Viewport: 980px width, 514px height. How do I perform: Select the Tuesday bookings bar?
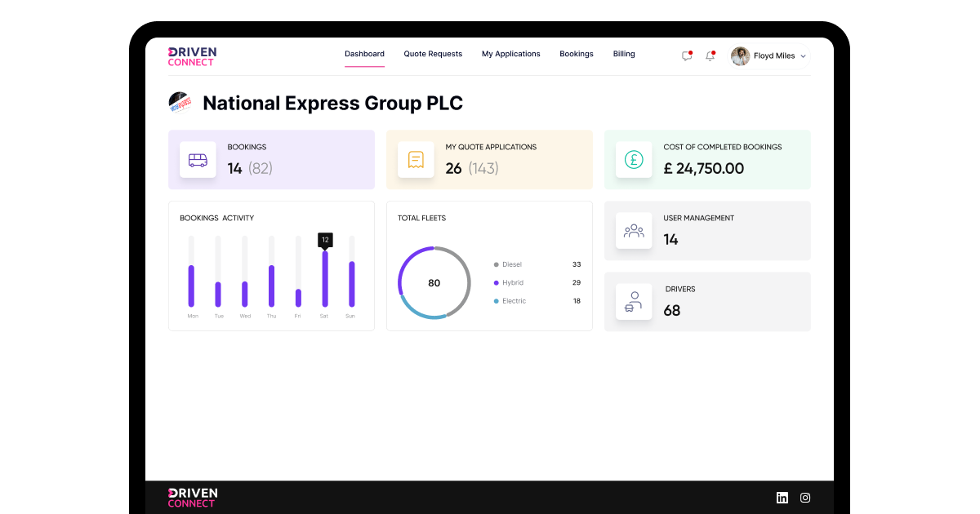point(218,295)
